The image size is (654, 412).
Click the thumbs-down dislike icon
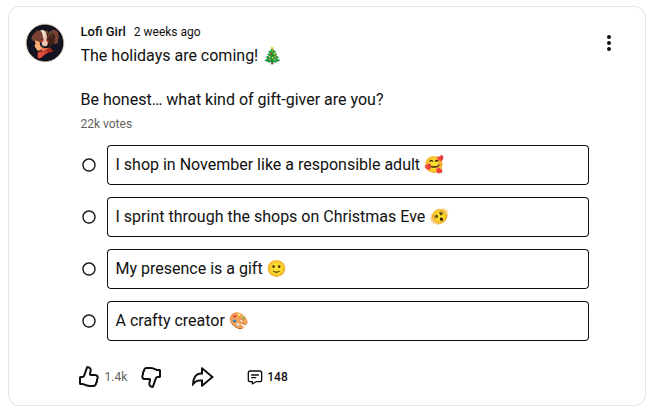click(x=152, y=377)
